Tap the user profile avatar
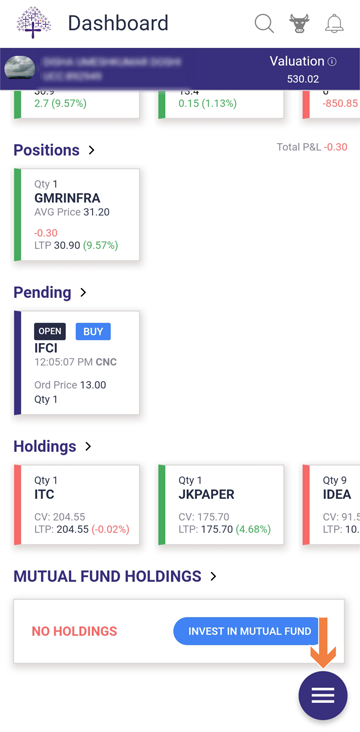The height and width of the screenshot is (732, 360). pyautogui.click(x=20, y=68)
